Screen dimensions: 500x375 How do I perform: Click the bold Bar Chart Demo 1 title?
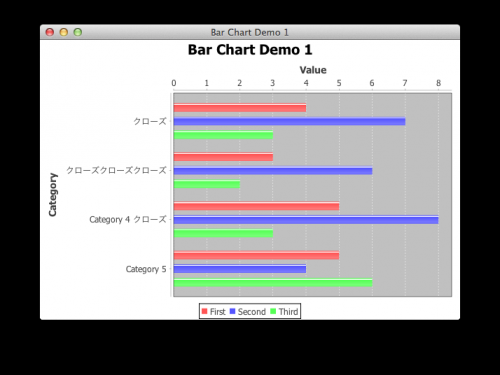click(250, 50)
